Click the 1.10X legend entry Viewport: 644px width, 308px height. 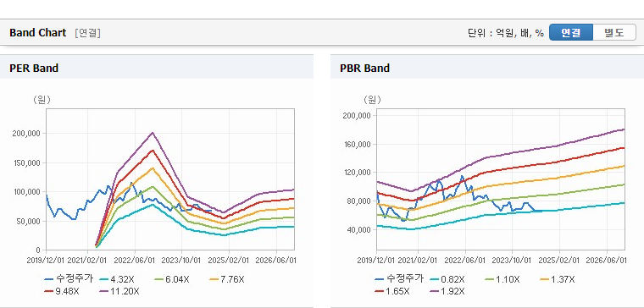(502, 280)
